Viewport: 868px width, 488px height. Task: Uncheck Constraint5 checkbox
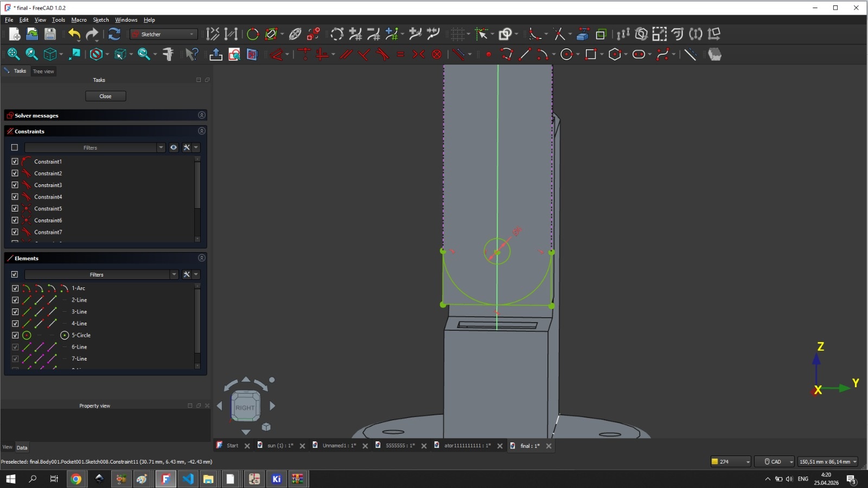pyautogui.click(x=15, y=208)
